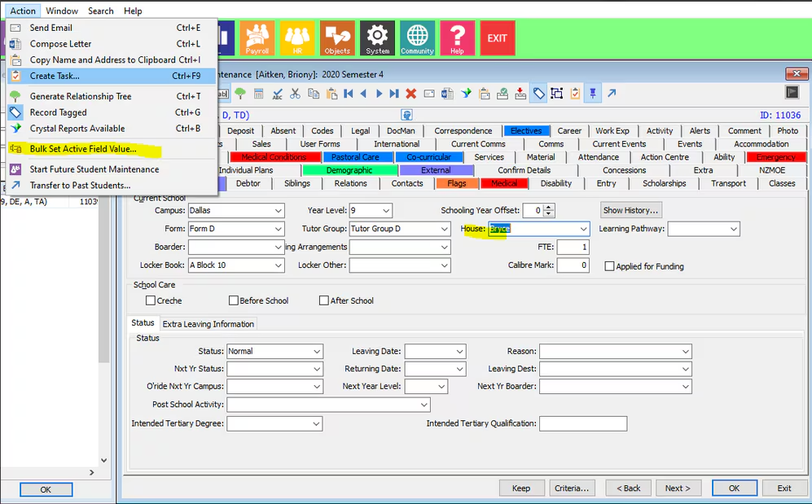This screenshot has width=812, height=504.
Task: Click the scissors cut icon
Action: pyautogui.click(x=295, y=94)
